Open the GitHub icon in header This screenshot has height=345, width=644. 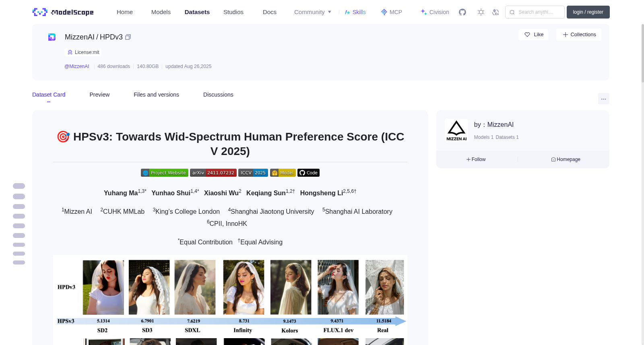tap(462, 12)
